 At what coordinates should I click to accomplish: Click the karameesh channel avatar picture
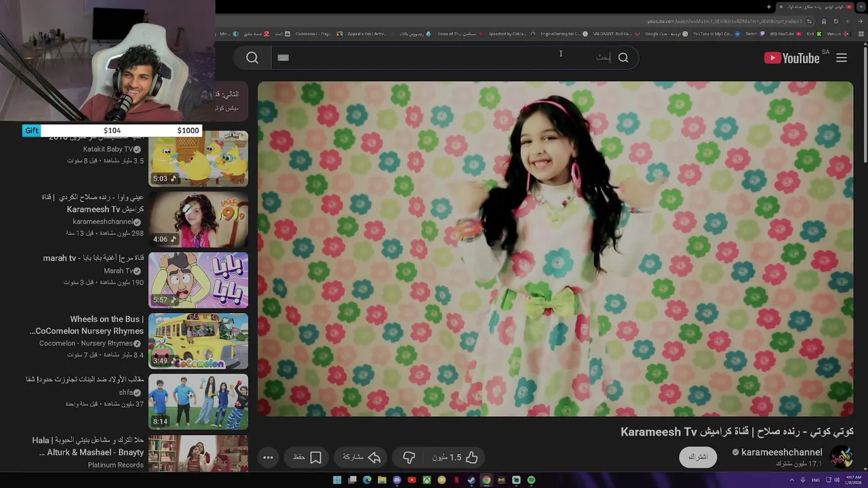[x=841, y=457]
